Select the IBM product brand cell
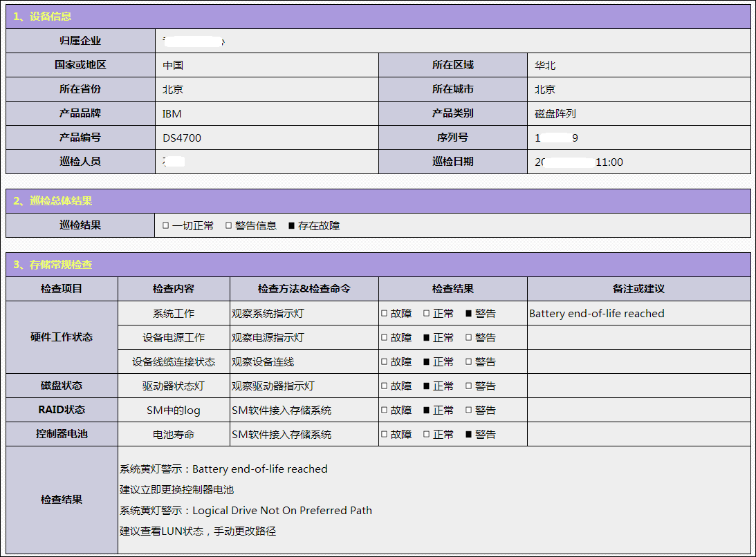Image resolution: width=756 pixels, height=557 pixels. (172, 114)
